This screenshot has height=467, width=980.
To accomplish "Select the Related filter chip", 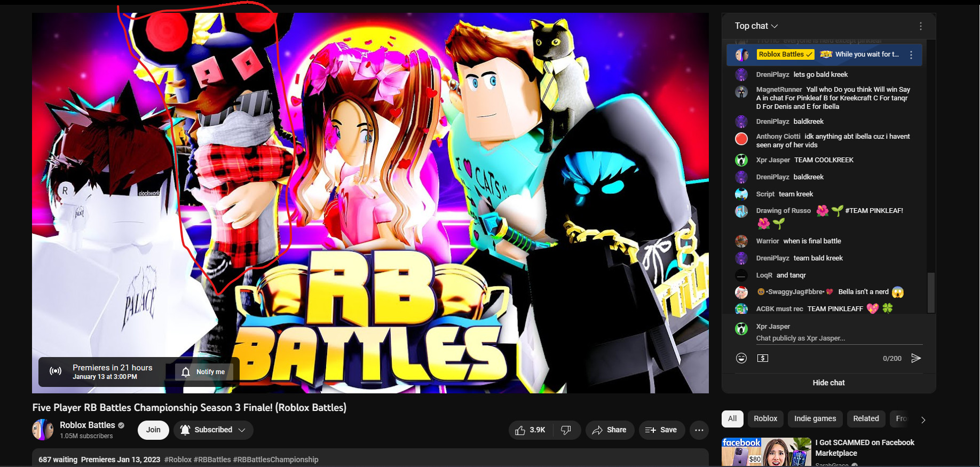I will (866, 419).
